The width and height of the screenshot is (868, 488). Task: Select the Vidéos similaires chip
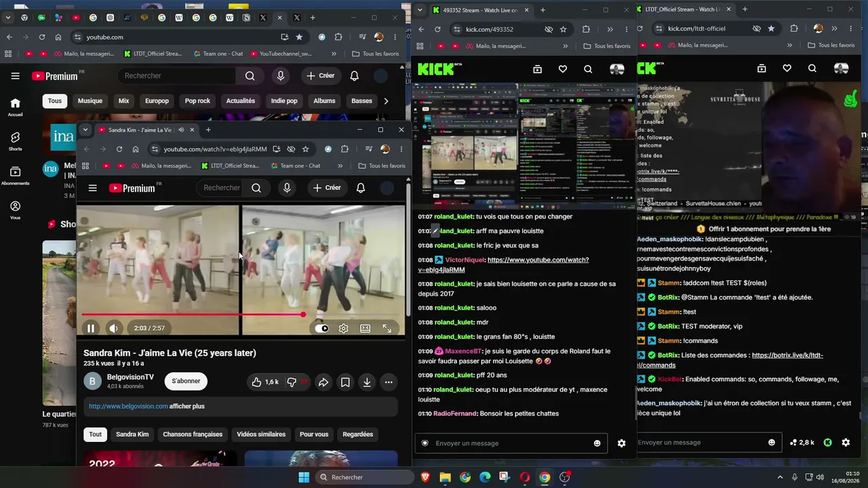click(x=261, y=434)
